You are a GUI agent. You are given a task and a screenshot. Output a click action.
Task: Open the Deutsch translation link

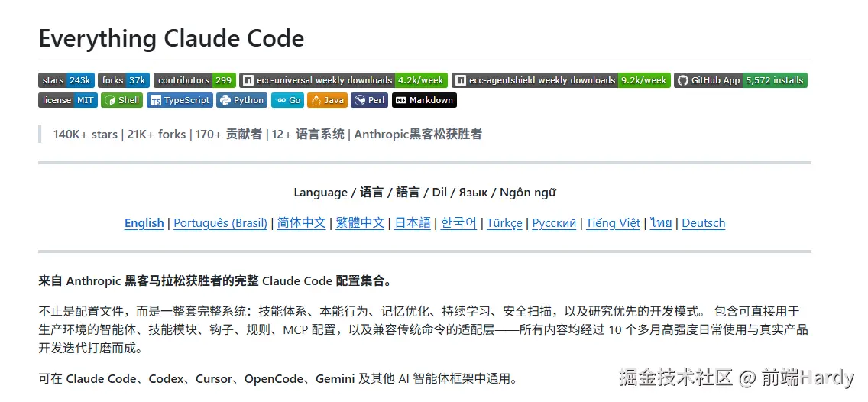click(x=703, y=223)
